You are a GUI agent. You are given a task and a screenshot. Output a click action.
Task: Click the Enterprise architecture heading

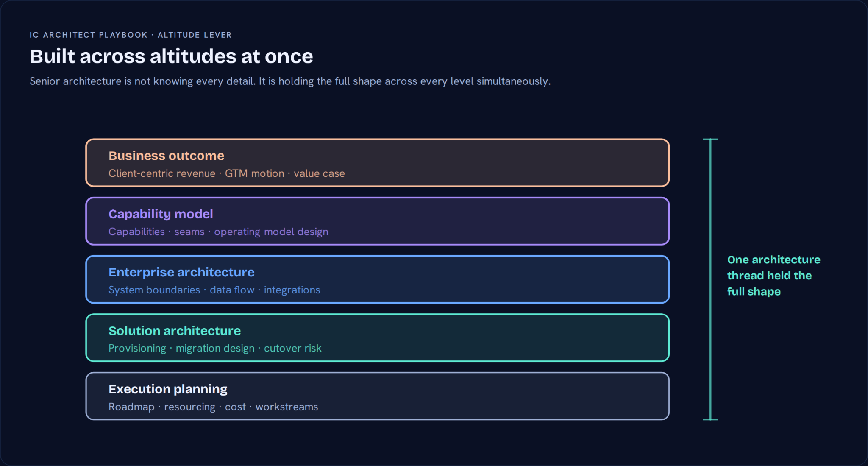pos(181,272)
